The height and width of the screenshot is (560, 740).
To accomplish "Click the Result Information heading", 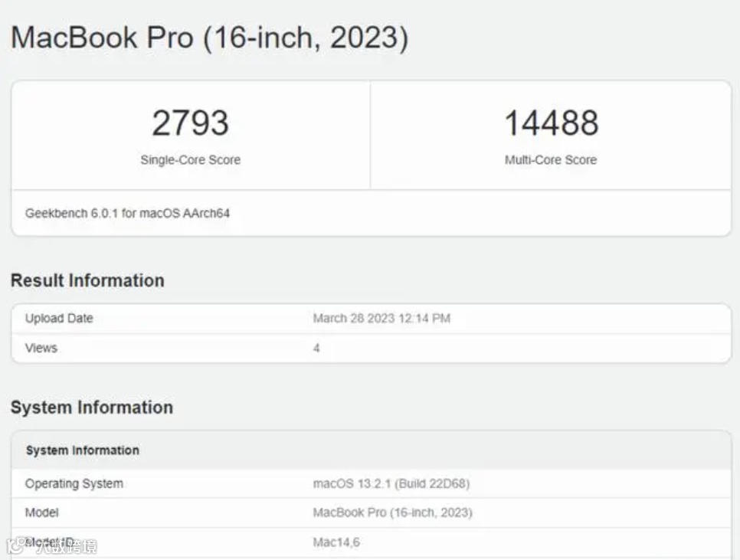I will click(x=87, y=280).
